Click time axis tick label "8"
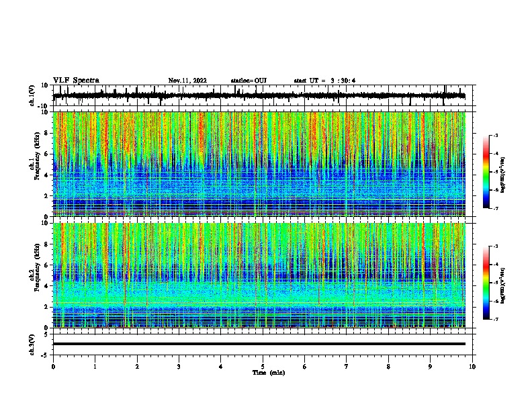This screenshot has height=411, width=532. (x=388, y=367)
